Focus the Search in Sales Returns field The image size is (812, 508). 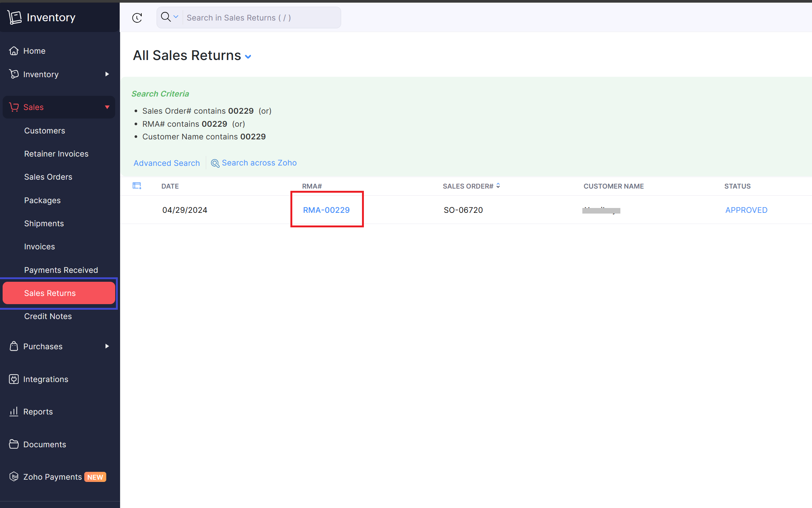262,18
